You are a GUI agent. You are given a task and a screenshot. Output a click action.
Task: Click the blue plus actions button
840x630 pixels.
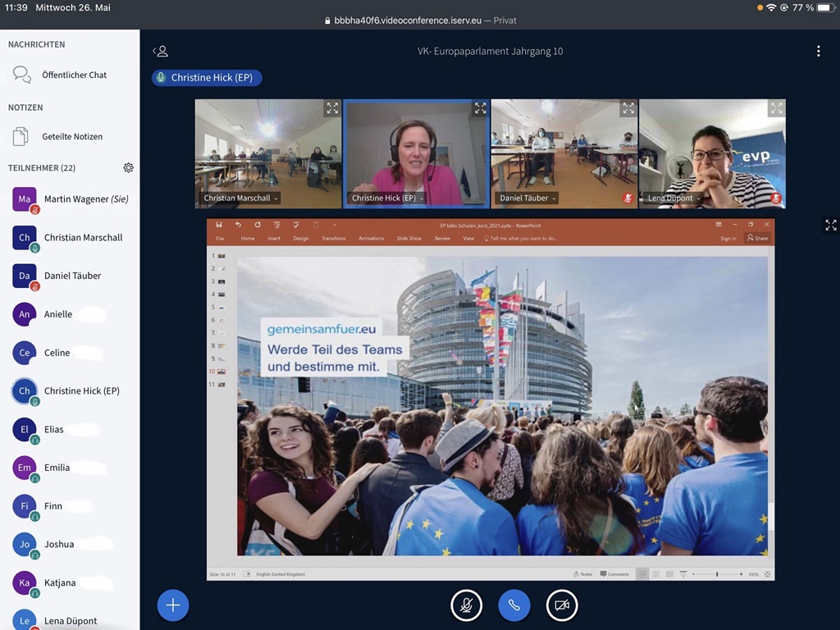[173, 605]
